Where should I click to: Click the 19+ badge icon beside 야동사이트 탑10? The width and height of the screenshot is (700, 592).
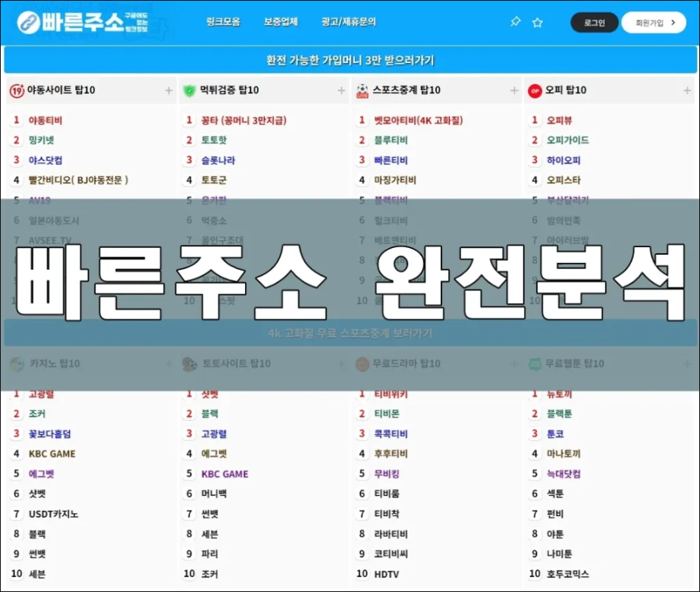(15, 90)
